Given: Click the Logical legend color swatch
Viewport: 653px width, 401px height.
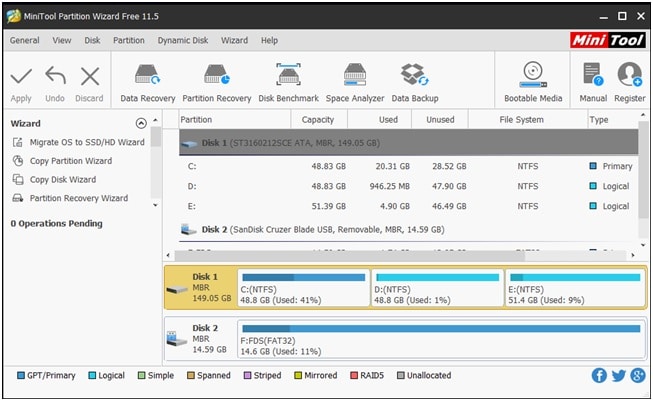Looking at the screenshot, I should (92, 375).
